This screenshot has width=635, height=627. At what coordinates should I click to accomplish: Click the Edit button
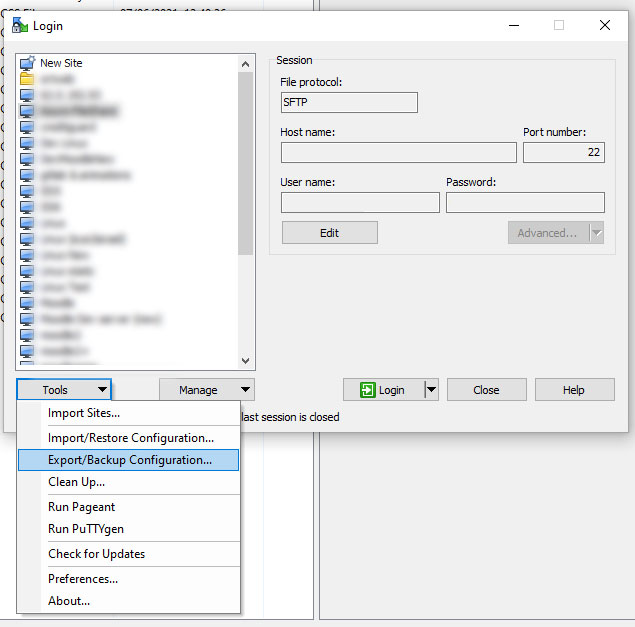point(330,233)
